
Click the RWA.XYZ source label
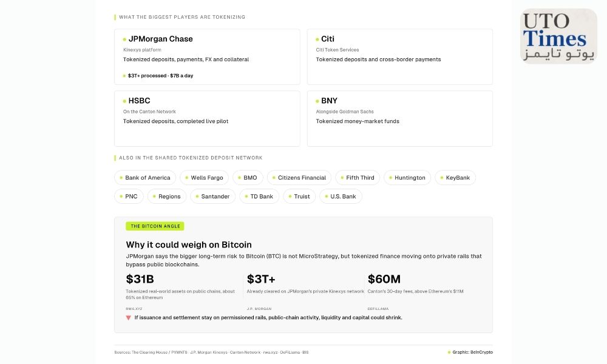(134, 309)
